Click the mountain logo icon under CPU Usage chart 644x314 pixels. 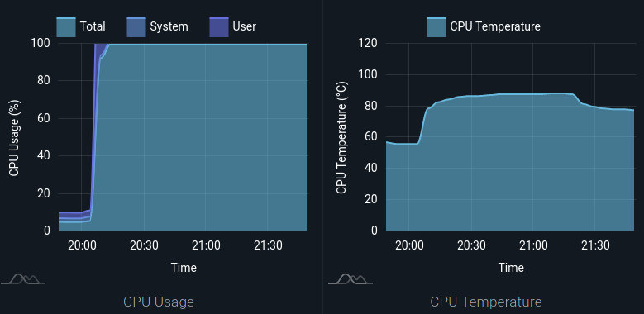(23, 278)
